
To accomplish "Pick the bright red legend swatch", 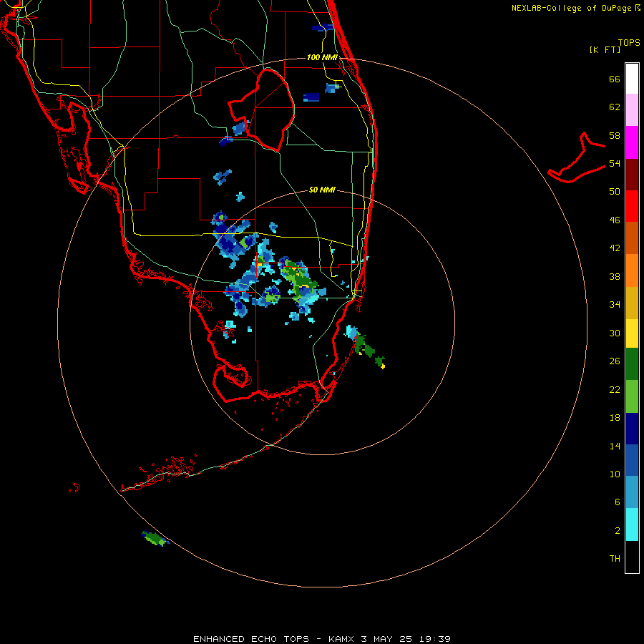I will point(632,206).
